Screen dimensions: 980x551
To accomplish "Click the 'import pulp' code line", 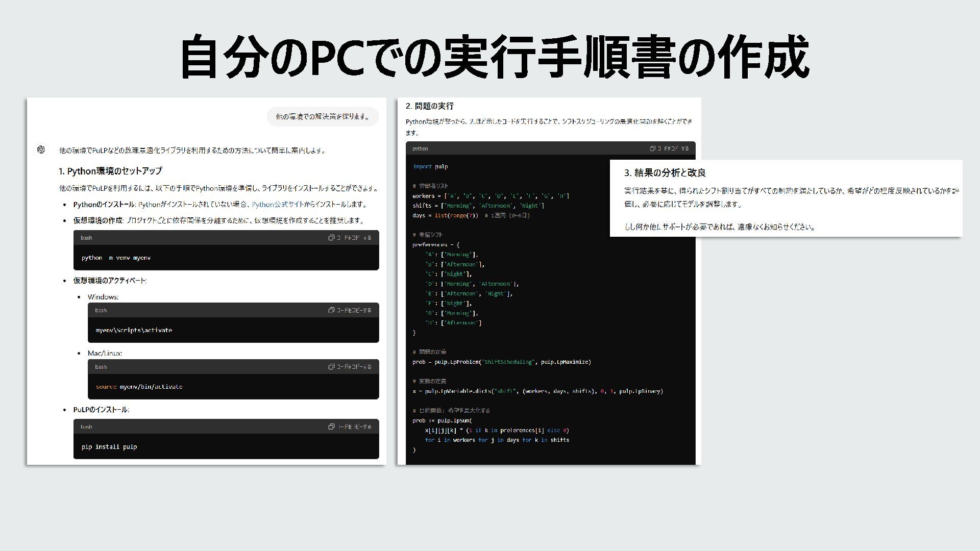I will 430,167.
